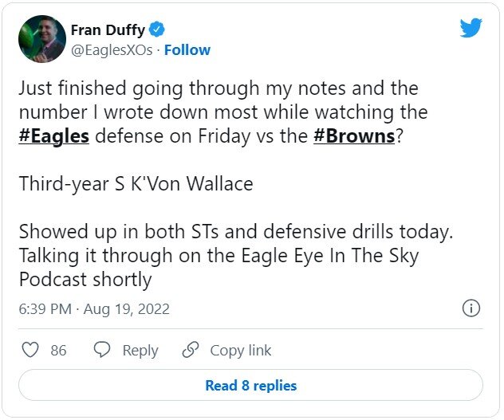Click the heart like icon
Viewport: 504px width, 420px height.
click(30, 350)
